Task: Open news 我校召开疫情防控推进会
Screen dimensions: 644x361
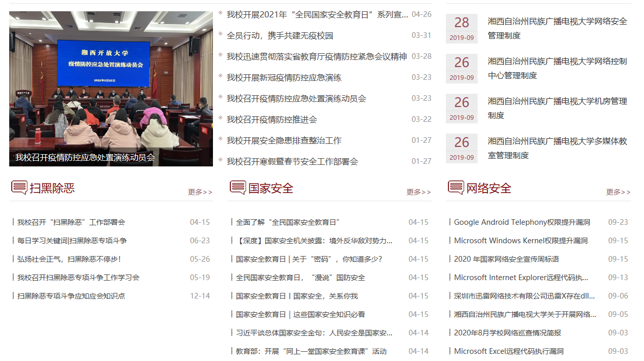Action: click(272, 119)
